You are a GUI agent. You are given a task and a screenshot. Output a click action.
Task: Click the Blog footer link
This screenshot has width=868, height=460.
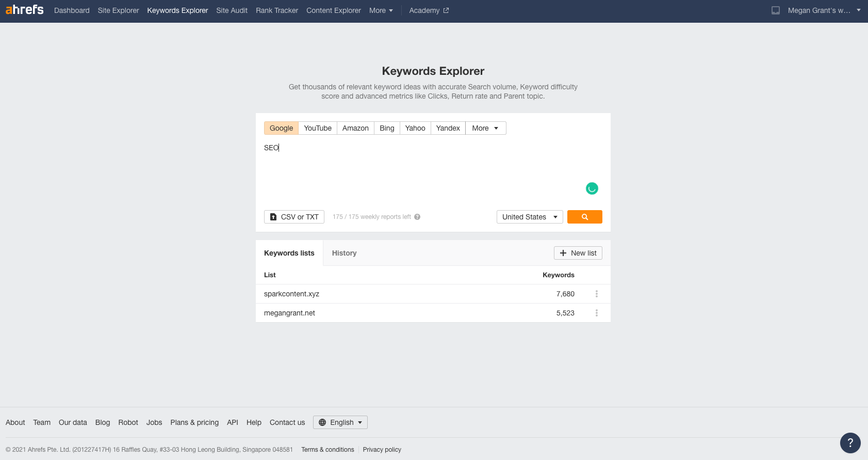pyautogui.click(x=103, y=422)
